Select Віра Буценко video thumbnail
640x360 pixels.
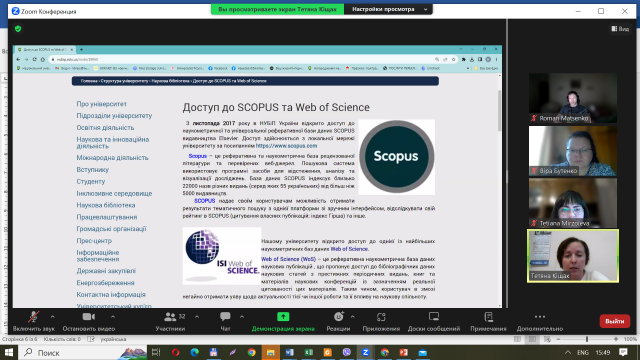[x=573, y=151]
